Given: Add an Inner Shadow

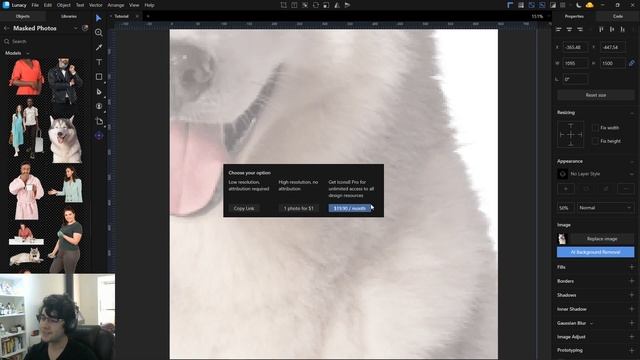Looking at the screenshot, I should 631,309.
